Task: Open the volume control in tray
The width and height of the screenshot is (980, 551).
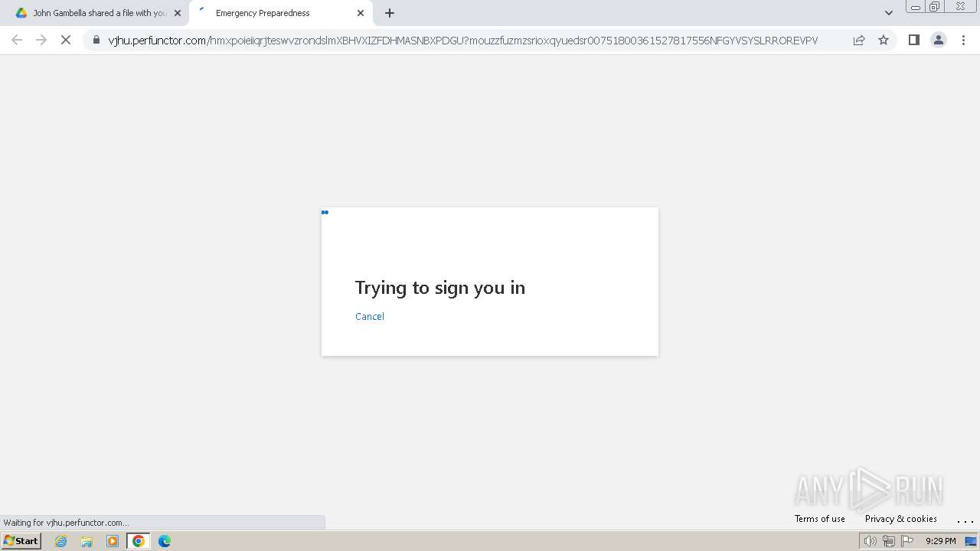Action: (870, 541)
